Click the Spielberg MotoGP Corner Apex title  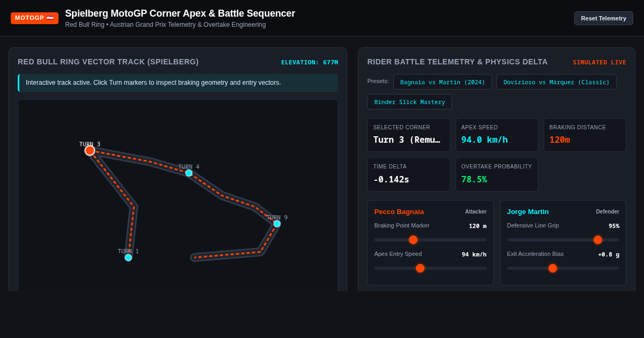pos(180,13)
